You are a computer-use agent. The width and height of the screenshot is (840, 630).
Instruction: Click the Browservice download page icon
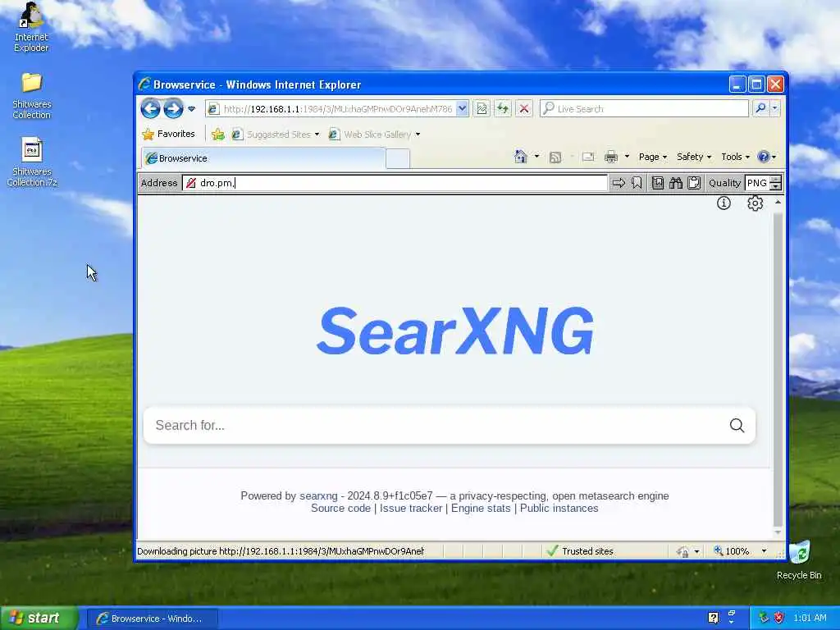point(658,183)
